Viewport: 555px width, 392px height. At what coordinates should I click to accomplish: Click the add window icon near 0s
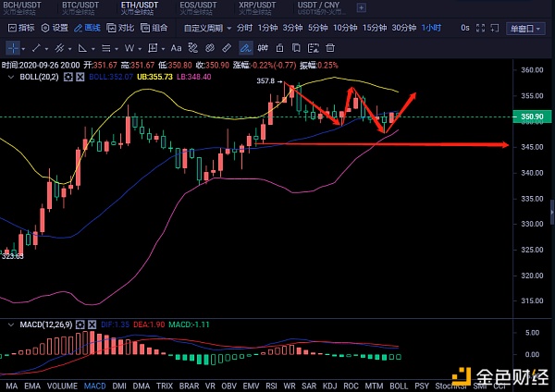(x=495, y=28)
